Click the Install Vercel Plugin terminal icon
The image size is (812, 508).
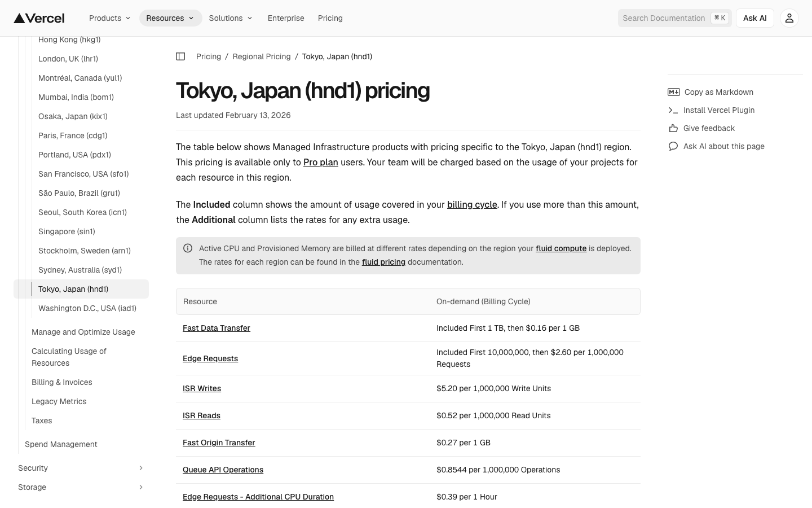pos(673,110)
